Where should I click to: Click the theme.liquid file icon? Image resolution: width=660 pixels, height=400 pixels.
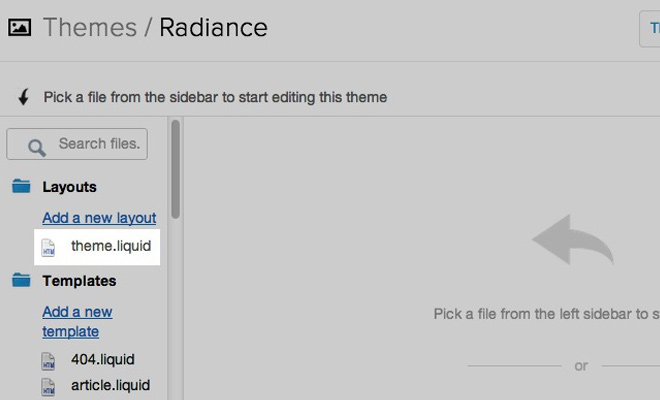pyautogui.click(x=49, y=247)
